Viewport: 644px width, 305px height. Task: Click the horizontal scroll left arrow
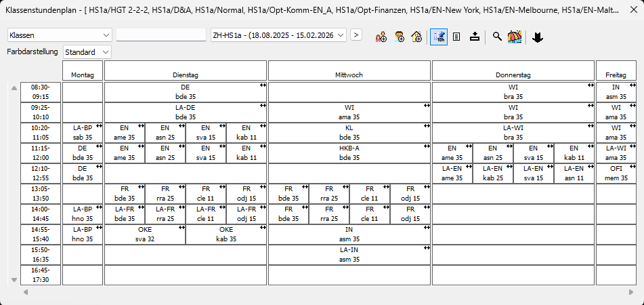pyautogui.click(x=26, y=292)
